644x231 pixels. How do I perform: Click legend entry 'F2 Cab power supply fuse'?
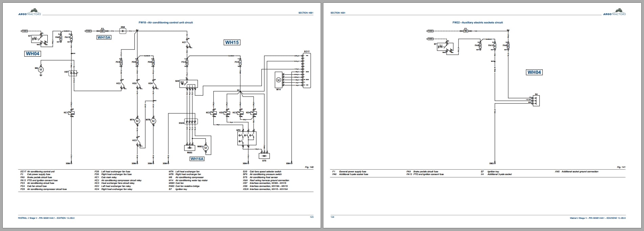click(x=35, y=174)
